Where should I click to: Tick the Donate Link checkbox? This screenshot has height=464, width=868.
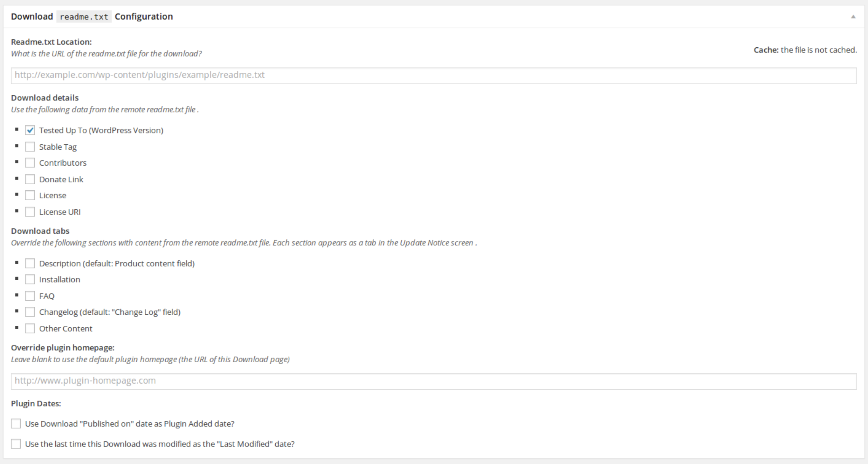click(x=30, y=179)
